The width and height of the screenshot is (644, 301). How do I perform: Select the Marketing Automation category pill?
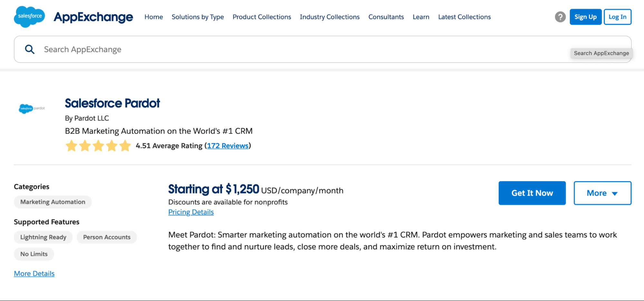(x=53, y=202)
